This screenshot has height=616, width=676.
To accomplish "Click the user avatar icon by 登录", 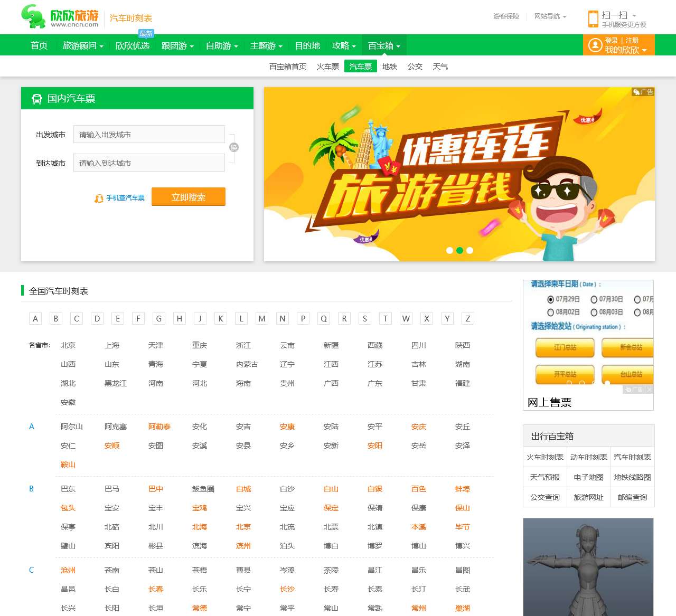I will coord(595,45).
